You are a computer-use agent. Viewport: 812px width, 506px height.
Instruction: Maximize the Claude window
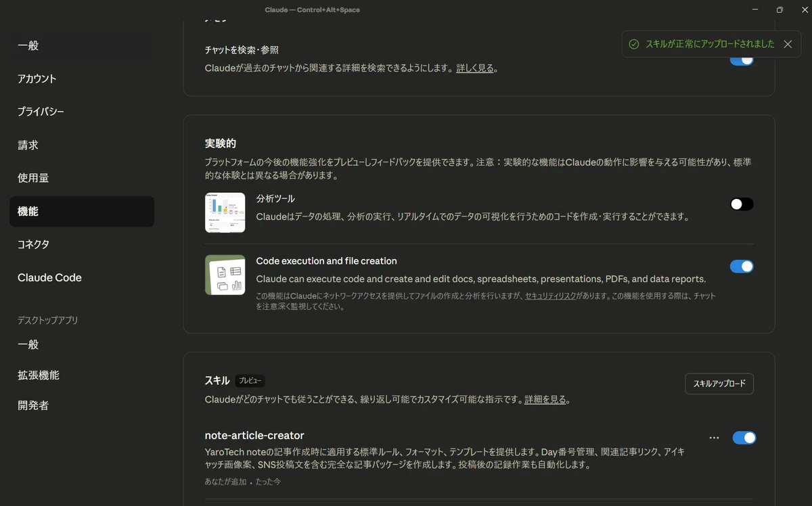780,10
